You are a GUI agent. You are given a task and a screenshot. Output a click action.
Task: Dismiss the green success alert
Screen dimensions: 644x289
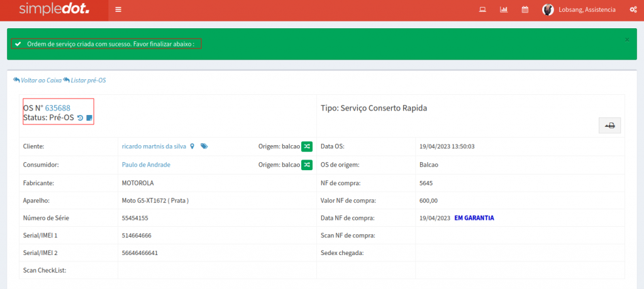click(x=626, y=40)
